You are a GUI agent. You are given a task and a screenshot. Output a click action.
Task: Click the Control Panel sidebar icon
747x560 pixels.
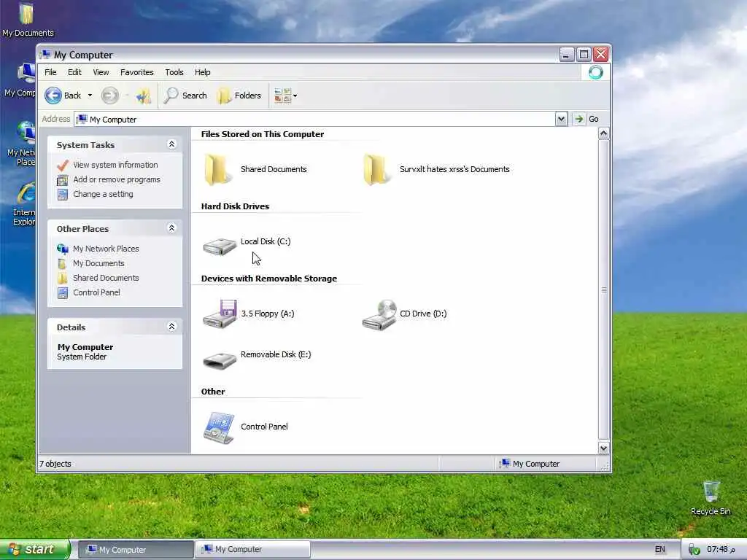click(x=63, y=293)
